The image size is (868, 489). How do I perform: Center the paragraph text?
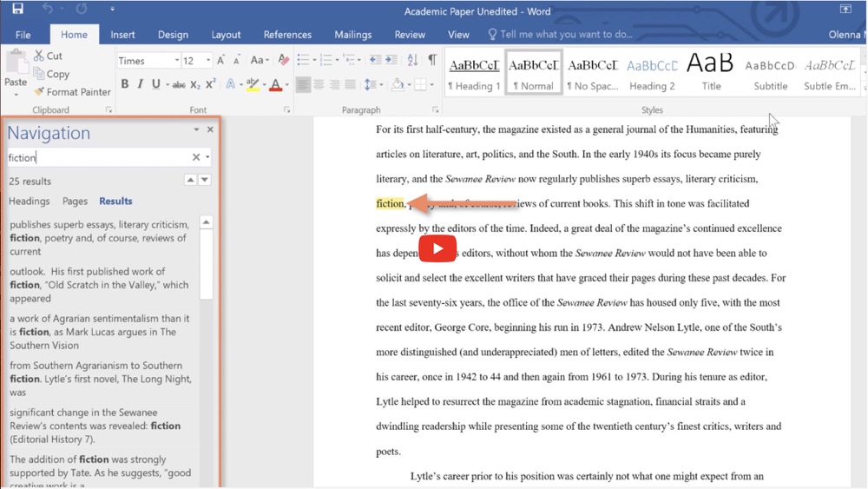click(x=319, y=85)
